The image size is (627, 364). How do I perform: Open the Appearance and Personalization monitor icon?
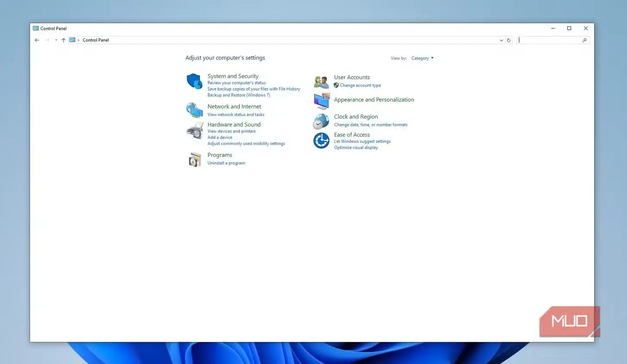[x=321, y=100]
